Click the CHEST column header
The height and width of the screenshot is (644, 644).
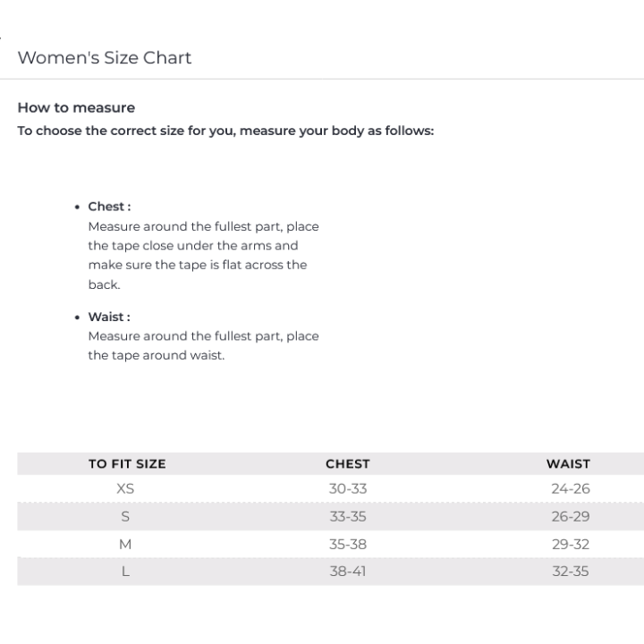(x=348, y=463)
